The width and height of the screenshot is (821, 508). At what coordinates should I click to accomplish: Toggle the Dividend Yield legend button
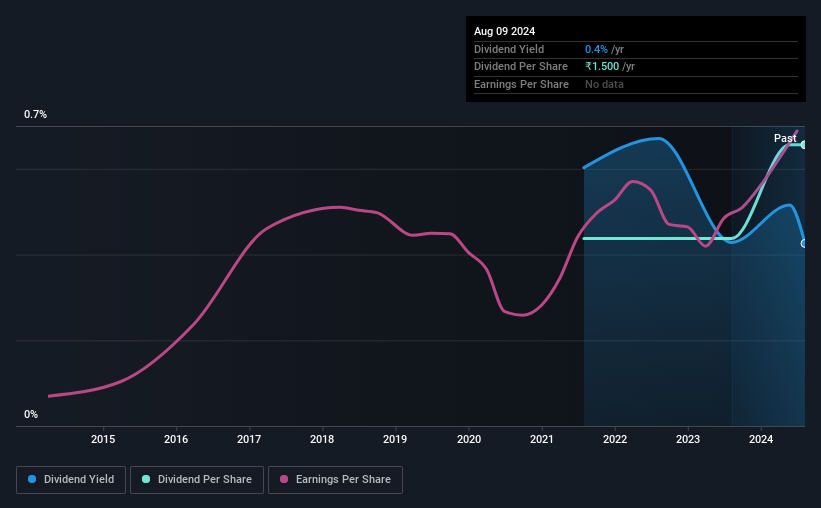coord(71,480)
